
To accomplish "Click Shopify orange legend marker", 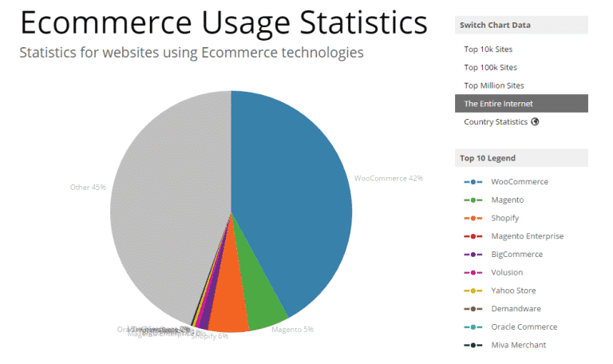I will tap(473, 218).
